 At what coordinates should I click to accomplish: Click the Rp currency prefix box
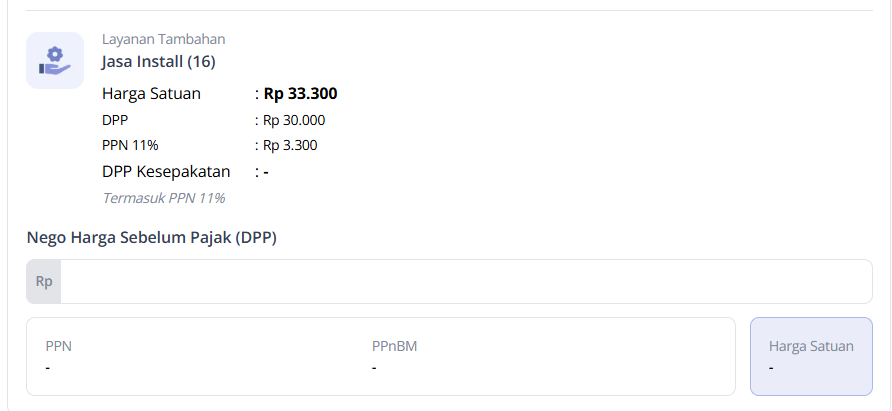pos(44,282)
